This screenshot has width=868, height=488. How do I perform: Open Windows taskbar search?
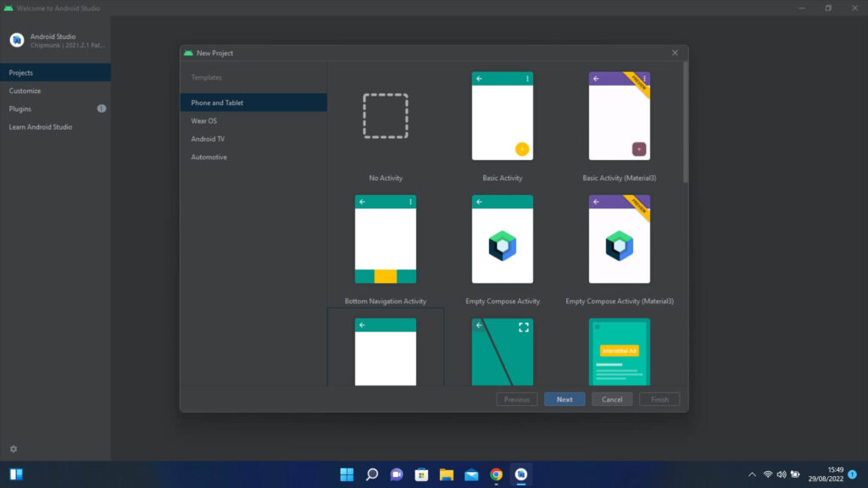pyautogui.click(x=372, y=474)
